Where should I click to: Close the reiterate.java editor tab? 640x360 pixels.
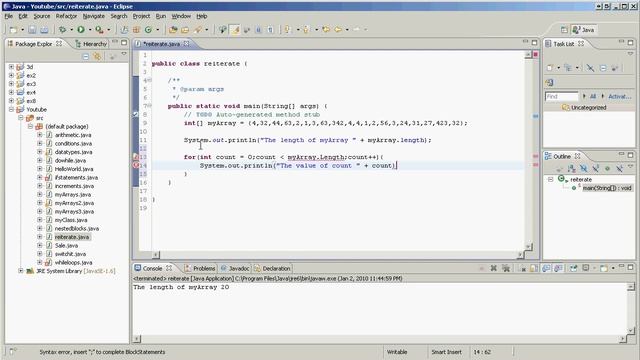click(187, 44)
